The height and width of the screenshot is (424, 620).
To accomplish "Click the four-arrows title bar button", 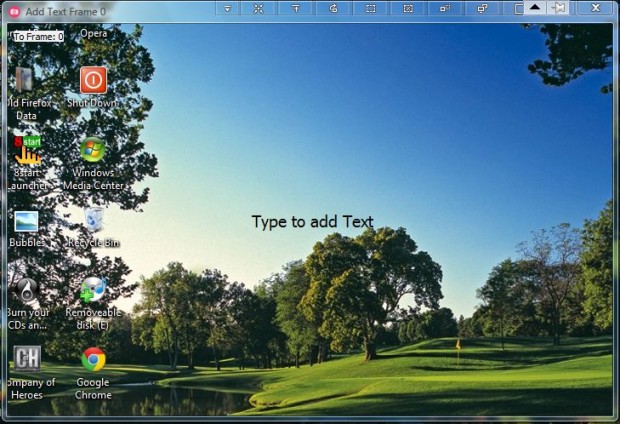I will click(258, 8).
